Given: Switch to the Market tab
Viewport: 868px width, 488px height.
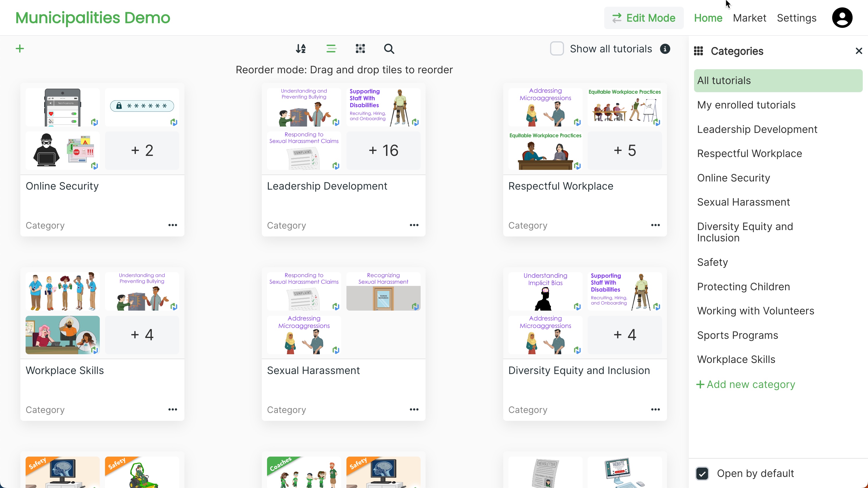Looking at the screenshot, I should coord(749,18).
